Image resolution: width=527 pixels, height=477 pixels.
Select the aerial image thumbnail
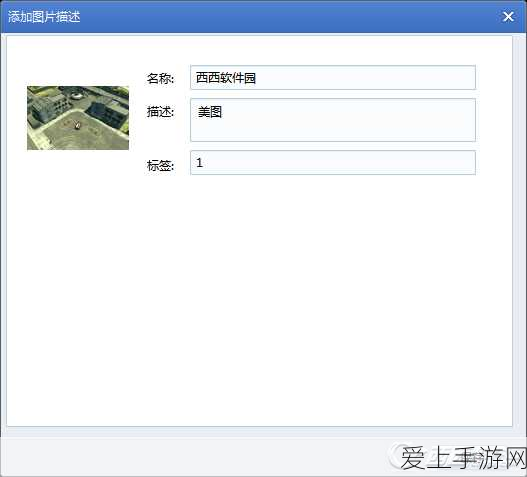tap(78, 118)
